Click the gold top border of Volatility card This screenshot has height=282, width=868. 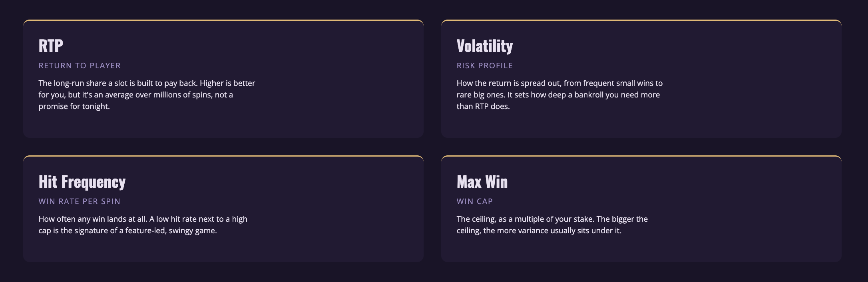[x=641, y=20]
